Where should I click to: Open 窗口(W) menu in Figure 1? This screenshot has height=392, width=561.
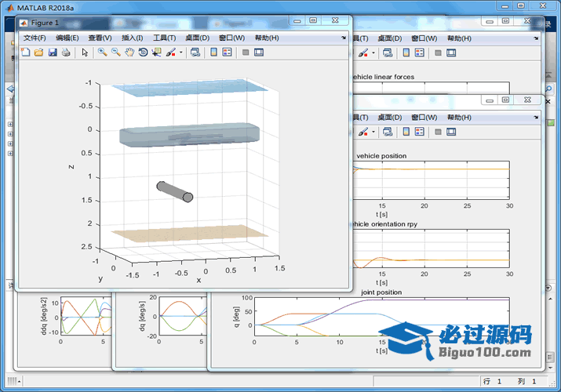coord(231,38)
